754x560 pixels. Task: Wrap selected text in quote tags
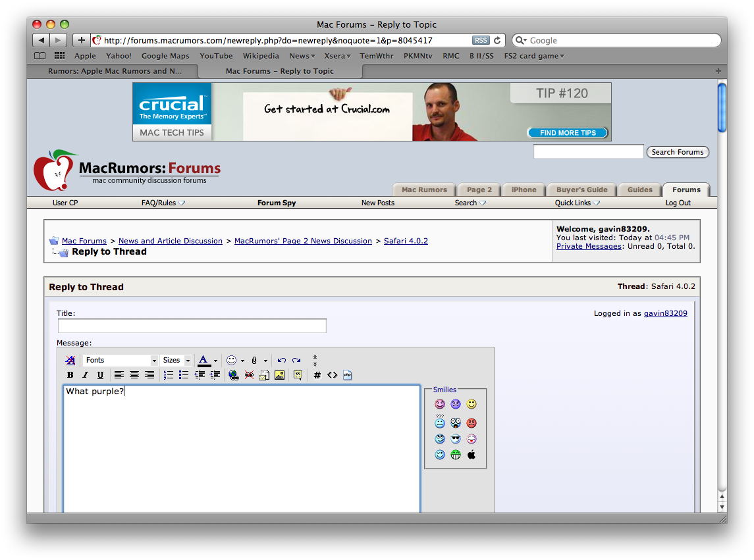[x=298, y=375]
